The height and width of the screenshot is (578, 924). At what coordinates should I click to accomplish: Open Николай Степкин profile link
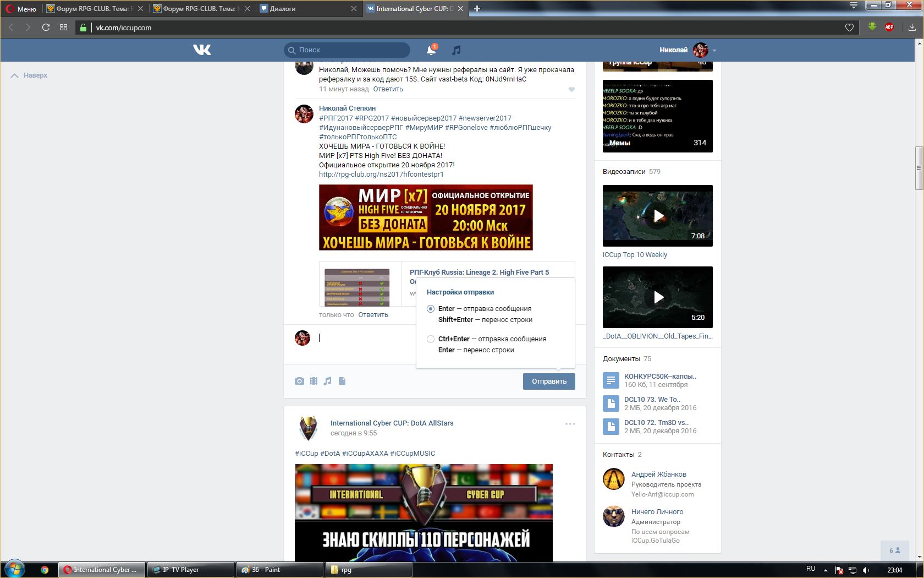coord(347,108)
